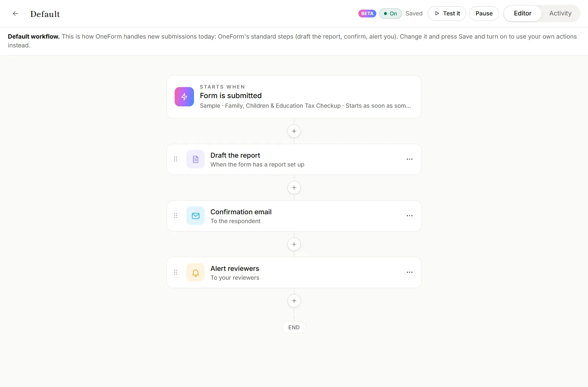Open more options for Confirmation email

point(410,216)
